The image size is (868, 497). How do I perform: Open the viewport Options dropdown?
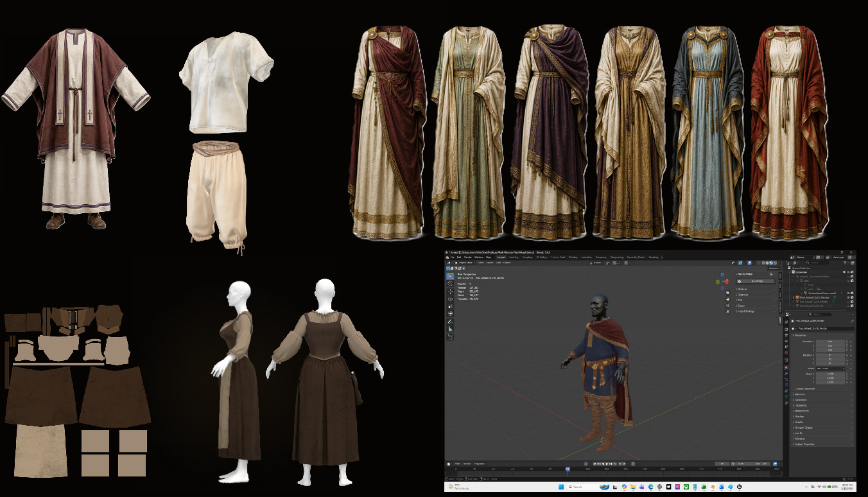tap(774, 268)
